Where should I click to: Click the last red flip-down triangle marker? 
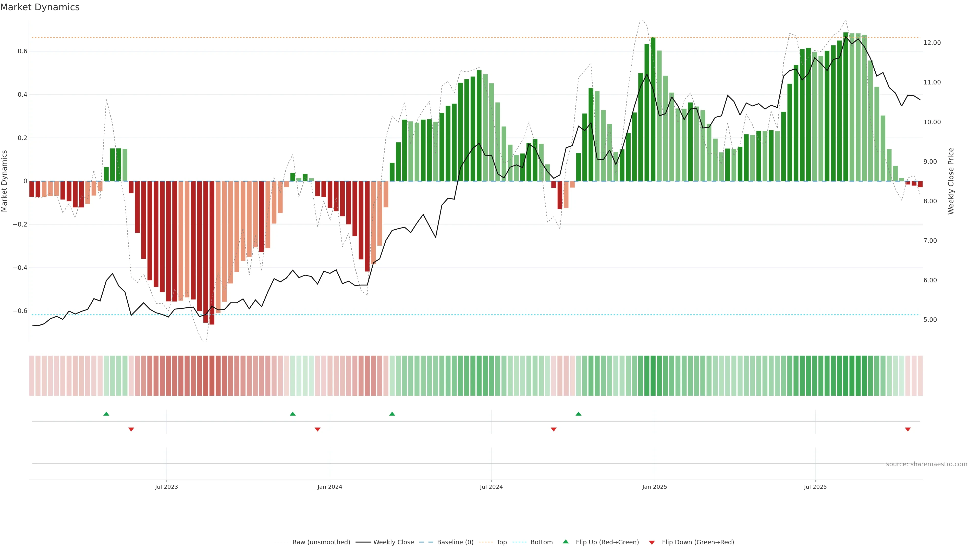click(908, 429)
